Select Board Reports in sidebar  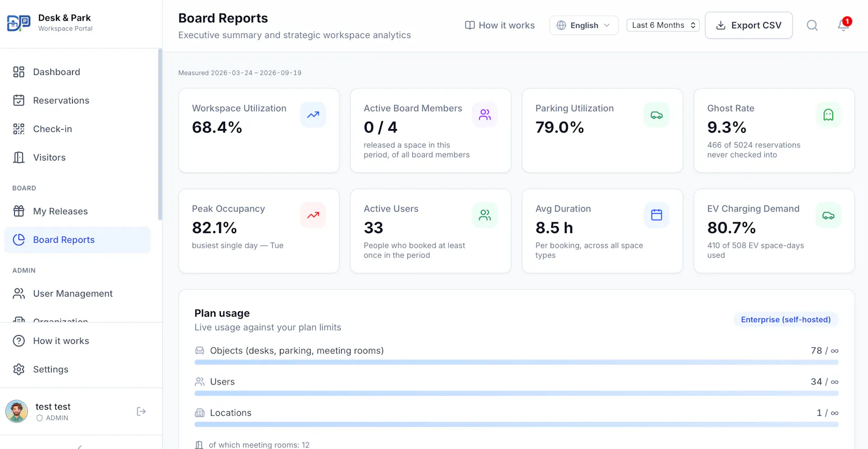tap(78, 240)
